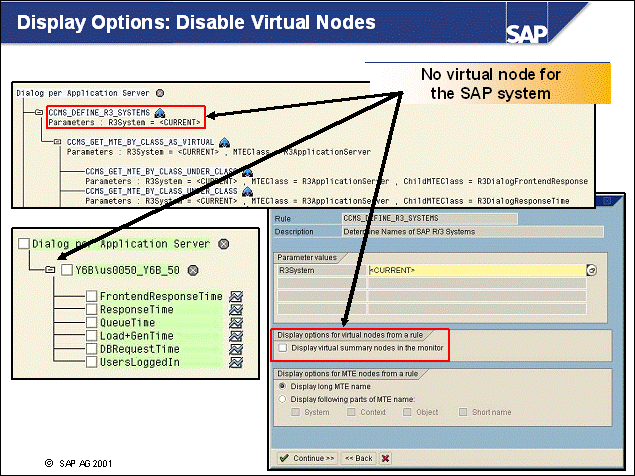Click the status icon next to FrontendResponseTime
Viewport: 635px width, 476px height.
236,296
